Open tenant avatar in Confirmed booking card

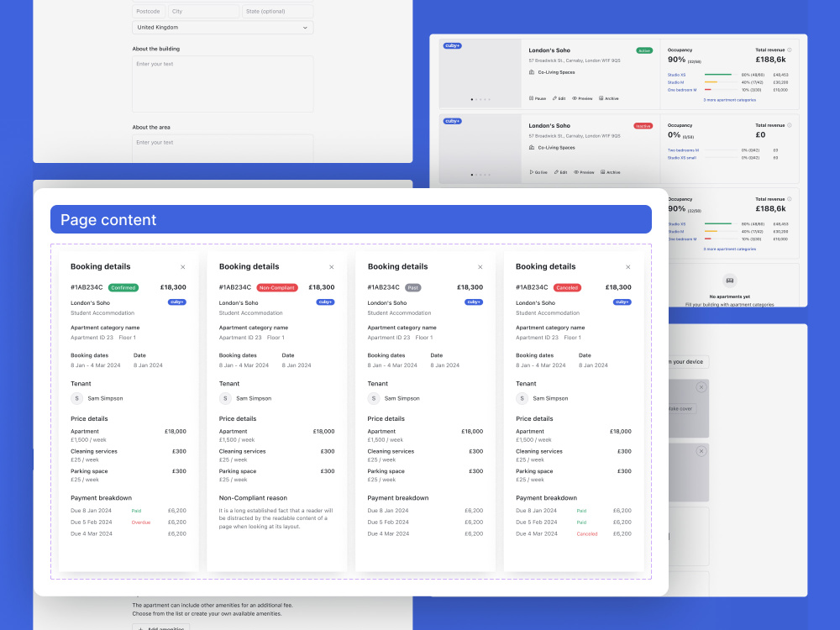(77, 398)
